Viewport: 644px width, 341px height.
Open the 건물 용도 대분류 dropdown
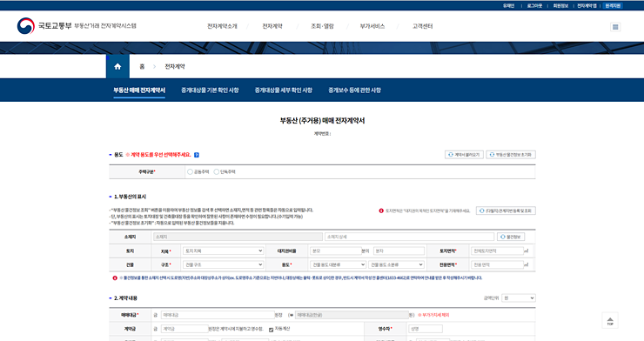pyautogui.click(x=338, y=264)
